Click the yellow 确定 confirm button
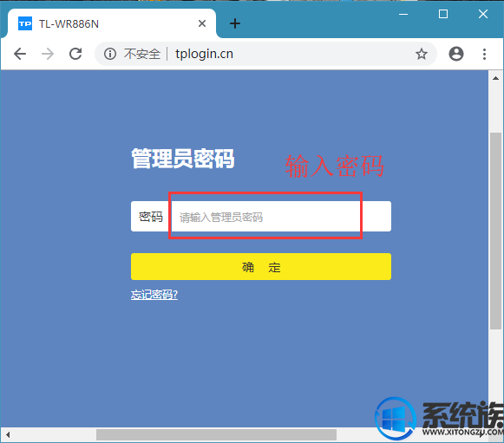 coord(261,267)
